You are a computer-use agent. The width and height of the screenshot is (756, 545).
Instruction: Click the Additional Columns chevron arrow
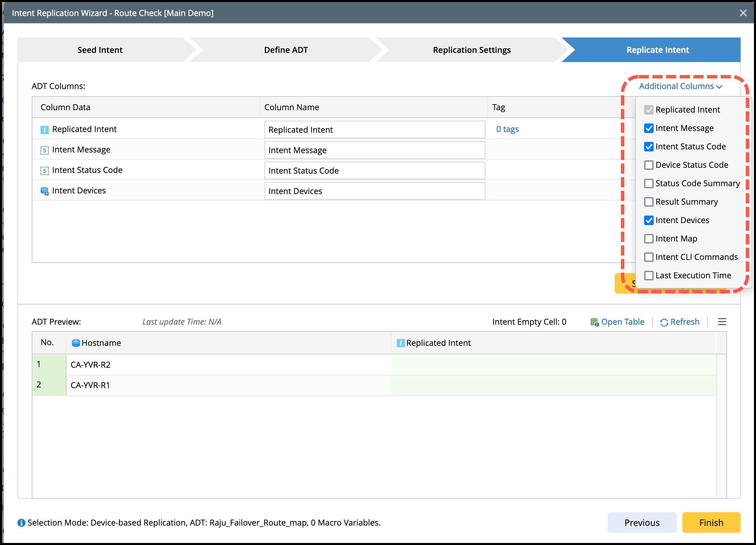[719, 87]
